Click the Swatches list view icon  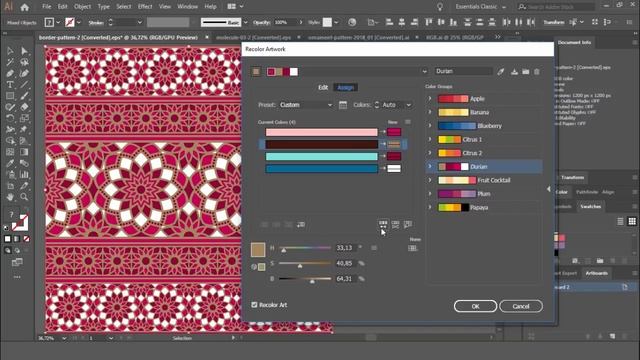[x=620, y=221]
